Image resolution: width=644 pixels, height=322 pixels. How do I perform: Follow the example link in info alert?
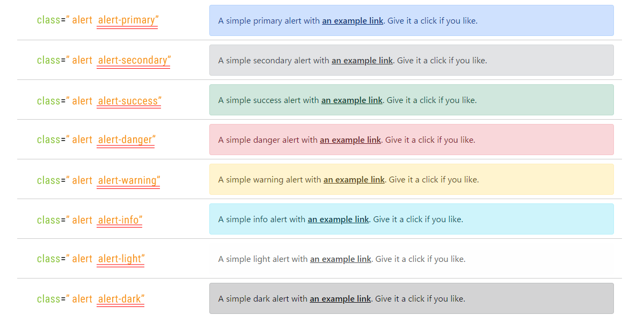click(x=338, y=219)
